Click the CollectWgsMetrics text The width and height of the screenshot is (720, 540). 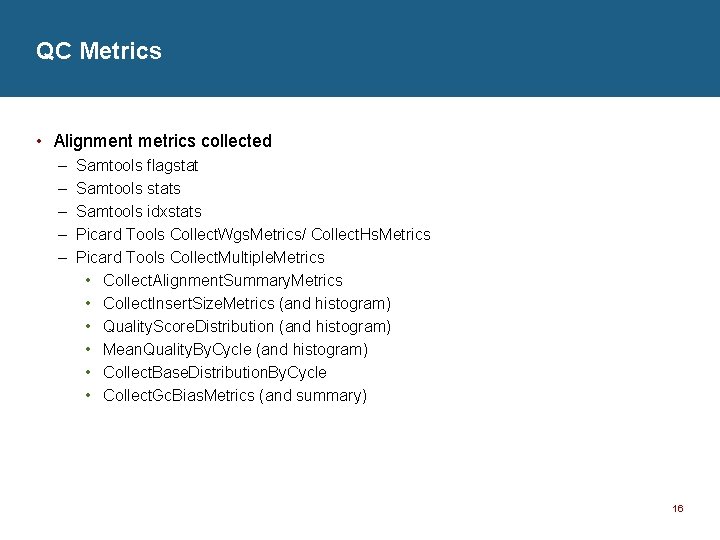(236, 235)
